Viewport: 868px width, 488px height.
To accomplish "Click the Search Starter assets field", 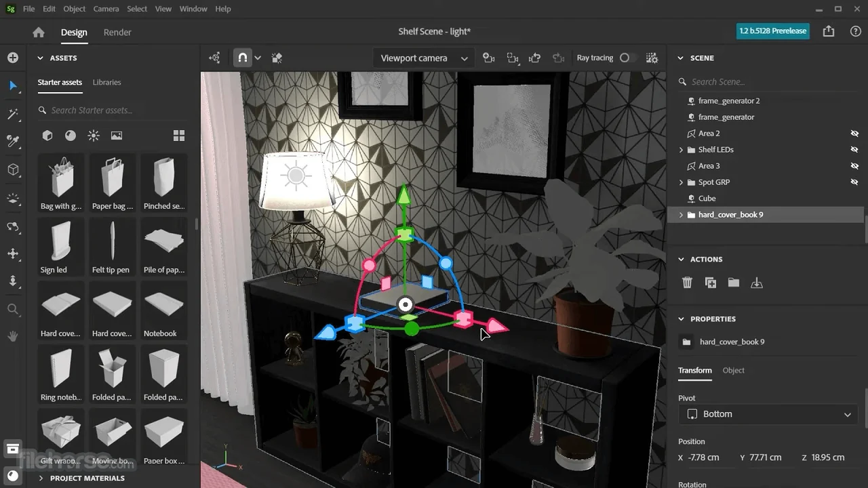I will point(112,110).
